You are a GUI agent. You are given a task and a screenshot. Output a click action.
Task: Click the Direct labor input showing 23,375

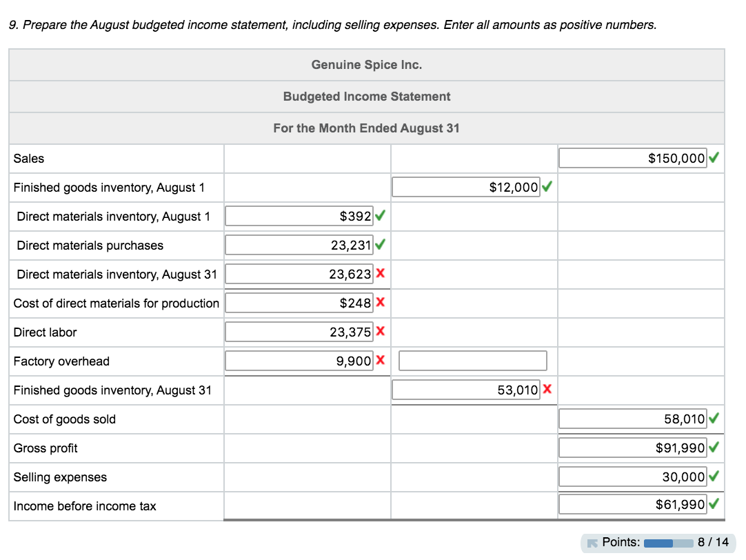(x=299, y=332)
